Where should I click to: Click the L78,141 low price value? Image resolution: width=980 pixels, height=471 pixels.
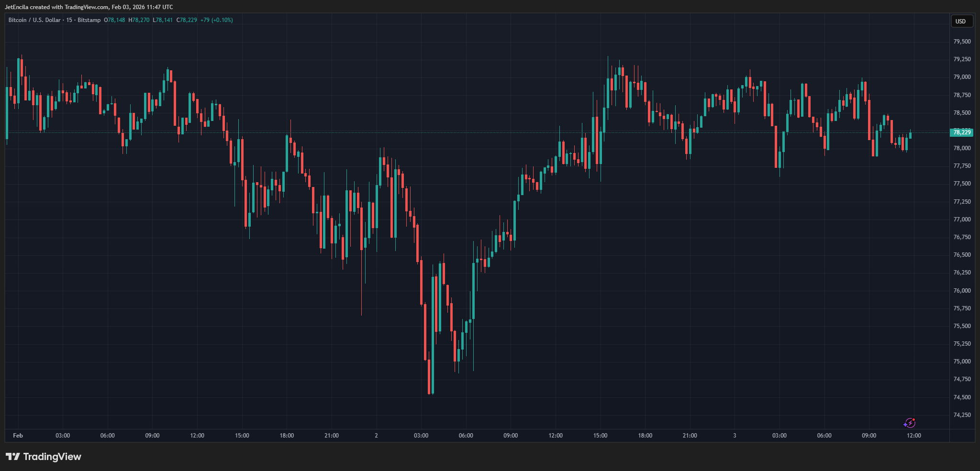(x=163, y=20)
